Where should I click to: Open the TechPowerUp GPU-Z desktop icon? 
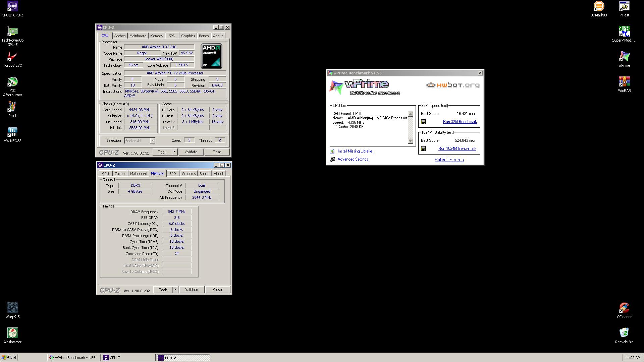tap(12, 36)
